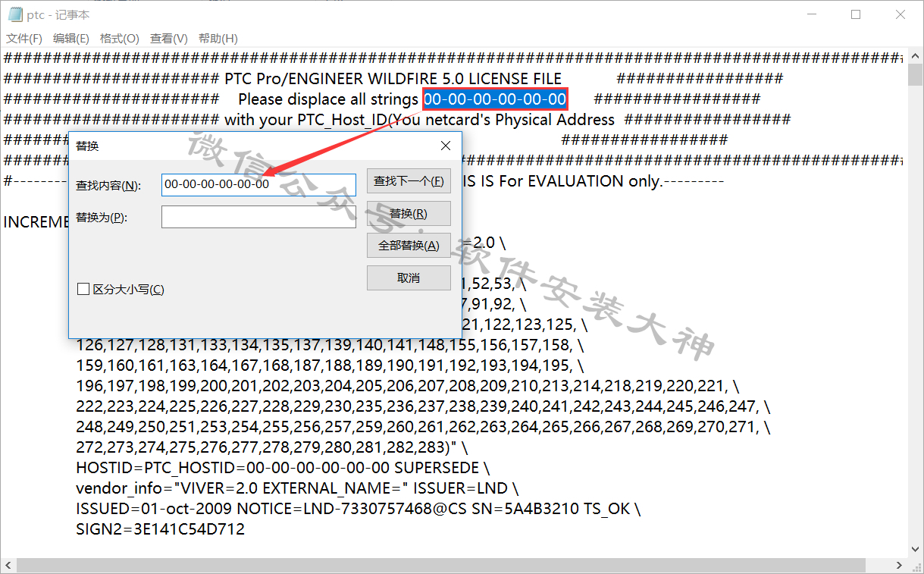924x574 pixels.
Task: Open the 帮助(H) menu
Action: coord(218,39)
